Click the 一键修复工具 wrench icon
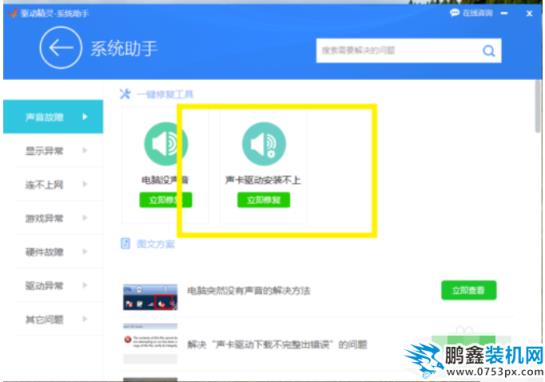This screenshot has width=545, height=382. pyautogui.click(x=125, y=94)
